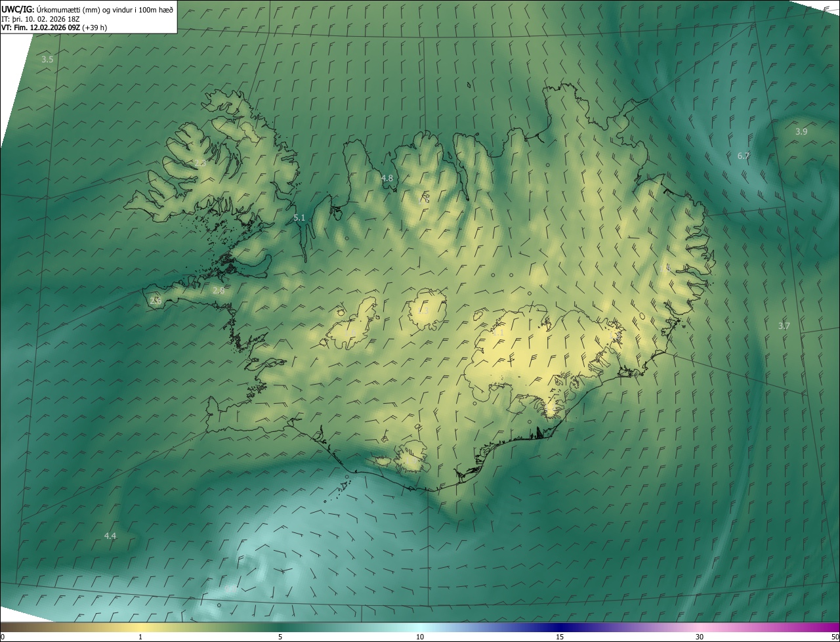Click the +39 h forecast offset text
The image size is (840, 642).
point(95,28)
